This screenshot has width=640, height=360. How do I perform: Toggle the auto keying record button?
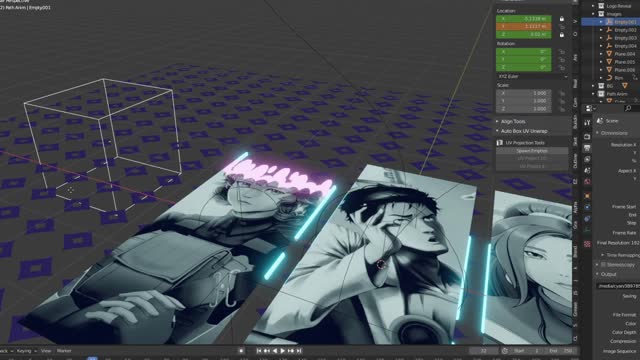coord(241,351)
